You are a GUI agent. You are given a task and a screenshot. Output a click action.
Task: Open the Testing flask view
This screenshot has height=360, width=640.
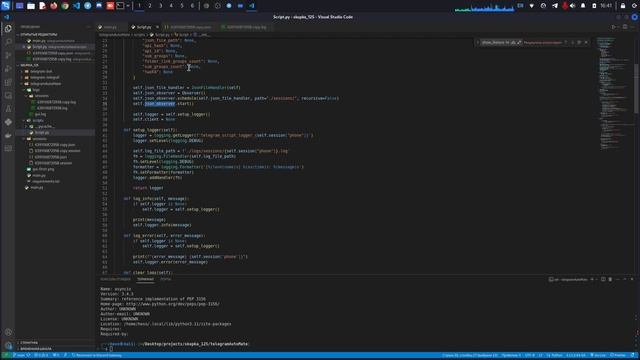[8, 109]
